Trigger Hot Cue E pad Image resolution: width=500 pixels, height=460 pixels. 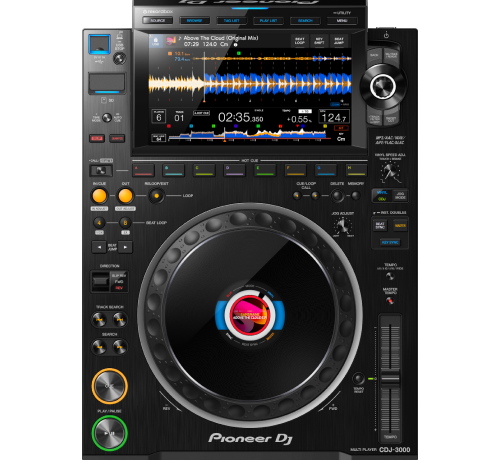pos(265,170)
